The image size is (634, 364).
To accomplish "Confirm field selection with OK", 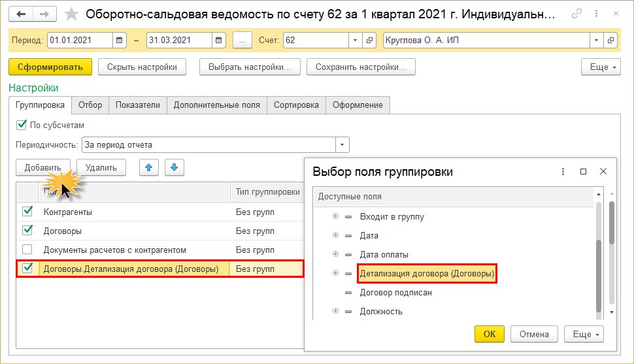I will (x=490, y=334).
